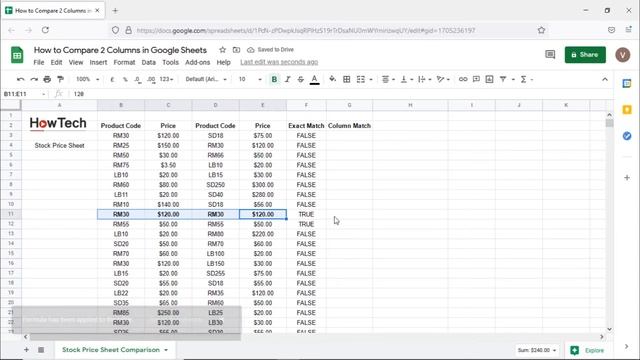
Task: Format as percent icon
Action: point(125,79)
